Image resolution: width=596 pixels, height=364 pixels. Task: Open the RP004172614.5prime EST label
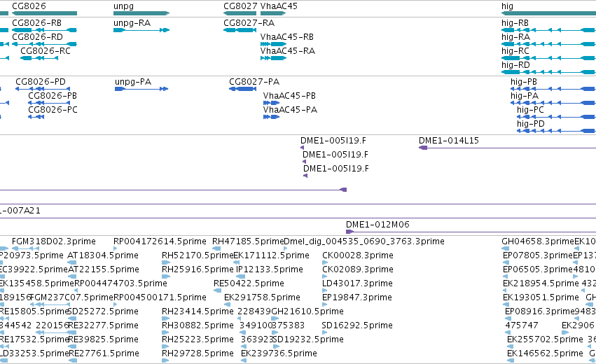tap(160, 241)
